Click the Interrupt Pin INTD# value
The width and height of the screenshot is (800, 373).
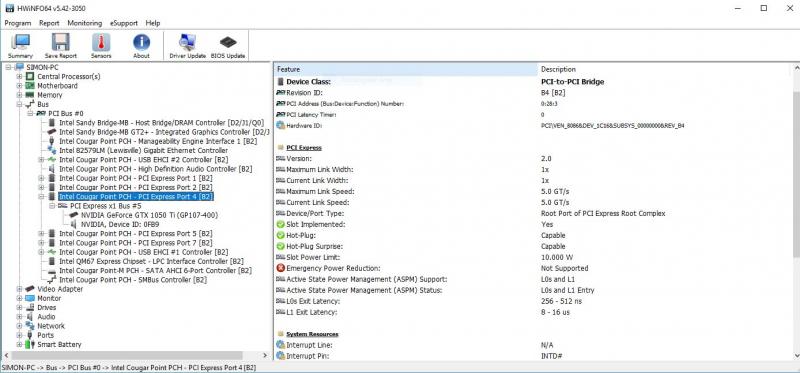click(552, 356)
